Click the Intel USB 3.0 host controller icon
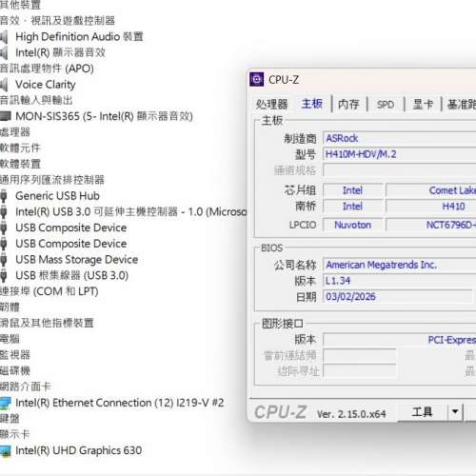 4,211
